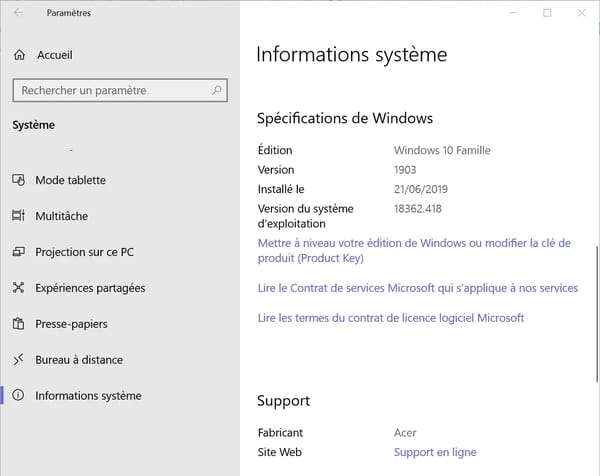Select Presse-papiers in sidebar
Viewport: 600px width, 476px height.
click(71, 324)
